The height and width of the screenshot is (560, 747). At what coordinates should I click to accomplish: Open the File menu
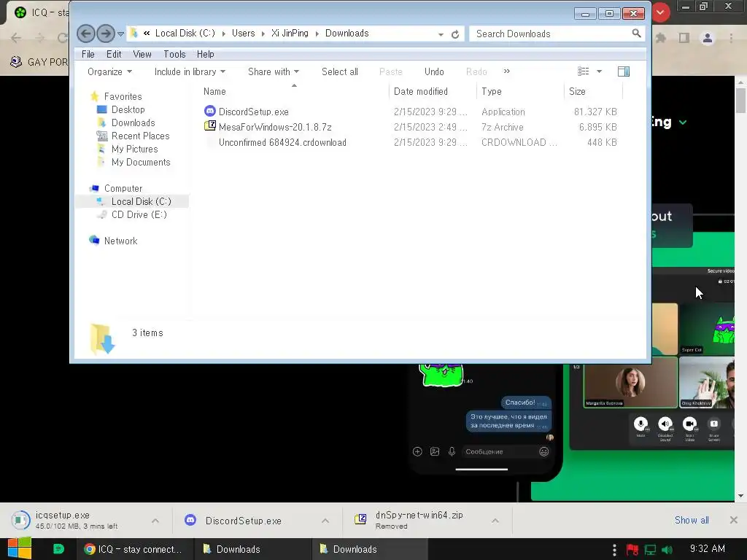(x=88, y=54)
